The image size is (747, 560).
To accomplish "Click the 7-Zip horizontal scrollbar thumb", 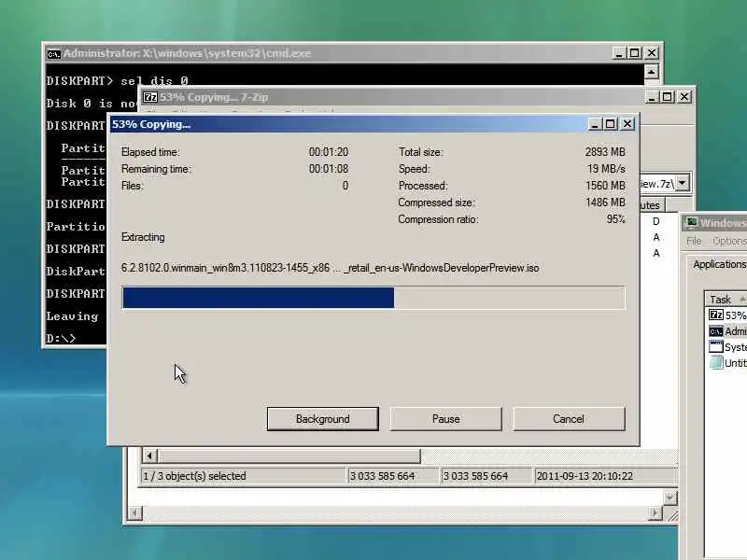I will [289, 455].
